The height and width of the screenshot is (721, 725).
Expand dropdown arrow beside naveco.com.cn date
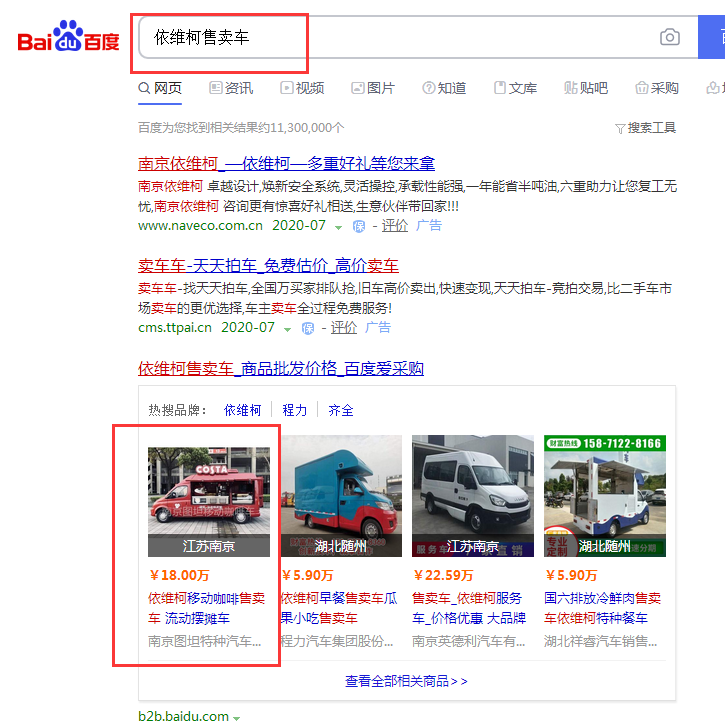338,227
